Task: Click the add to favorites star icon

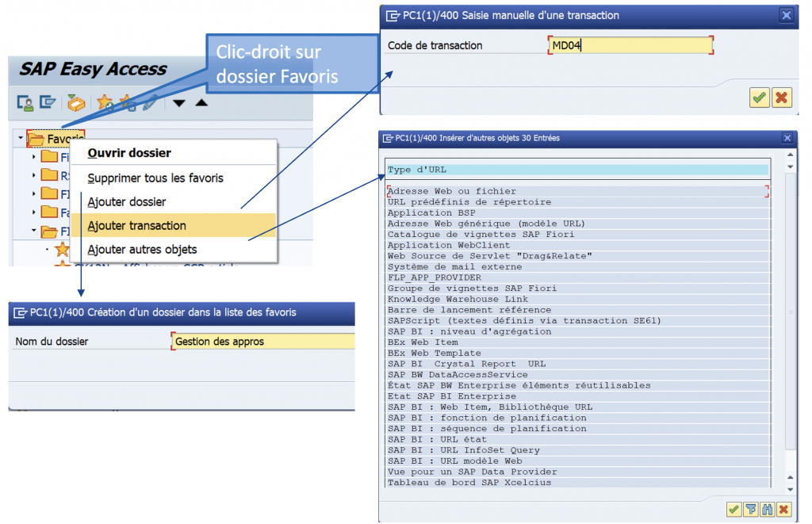Action: [x=105, y=102]
